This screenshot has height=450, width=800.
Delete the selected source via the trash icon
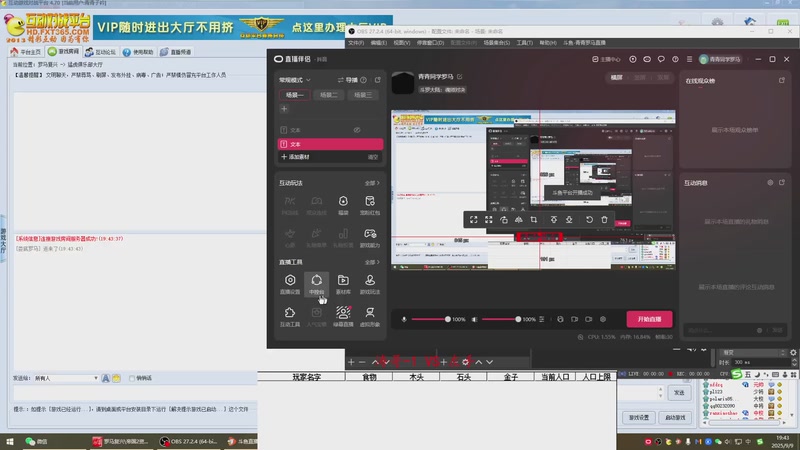pos(604,219)
